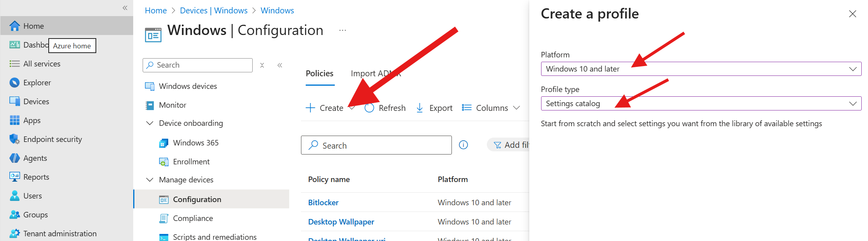868x241 pixels.
Task: Open the Windows 365 icon
Action: pyautogui.click(x=164, y=143)
